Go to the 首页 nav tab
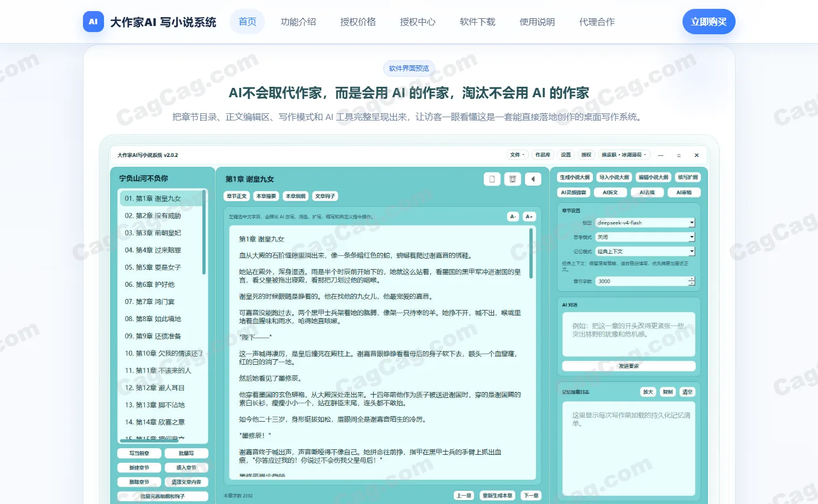This screenshot has height=504, width=818. (247, 22)
